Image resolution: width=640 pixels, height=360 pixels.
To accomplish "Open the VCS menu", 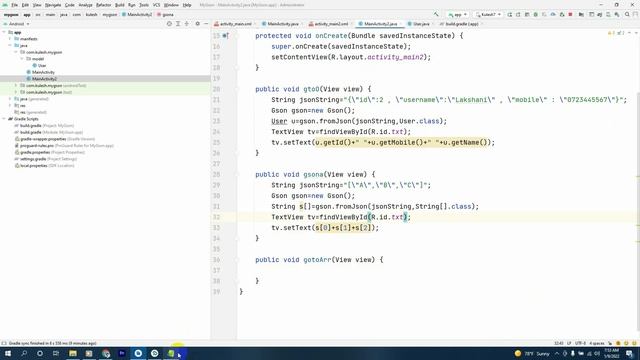I will [x=156, y=5].
